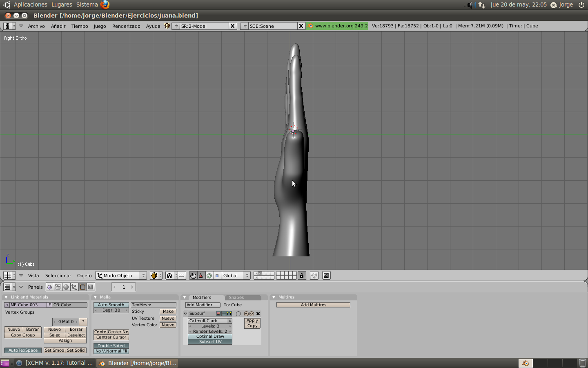The image size is (588, 368).
Task: Toggle the move object centers only icon
Action: tap(182, 276)
